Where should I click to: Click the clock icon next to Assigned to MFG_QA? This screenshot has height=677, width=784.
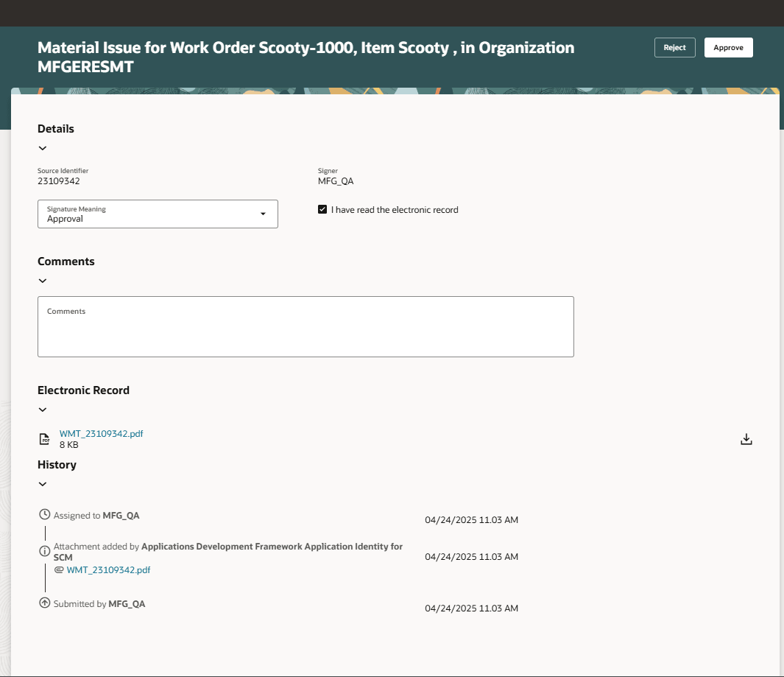[44, 515]
